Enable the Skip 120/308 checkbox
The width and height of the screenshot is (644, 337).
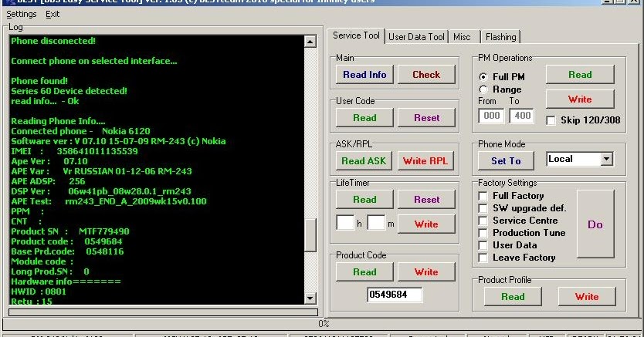coord(551,120)
